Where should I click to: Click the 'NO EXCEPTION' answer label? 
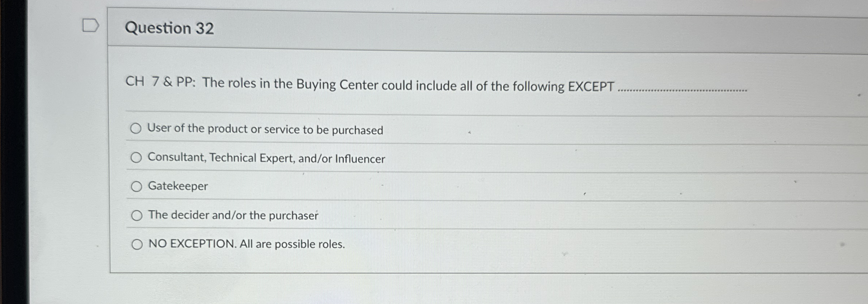coord(247,244)
